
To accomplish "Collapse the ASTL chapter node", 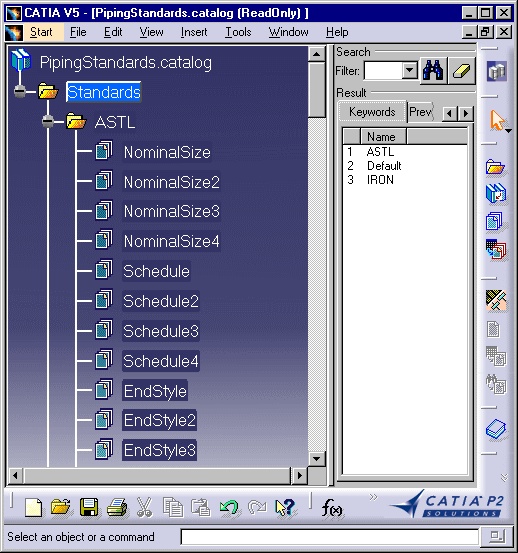I will [x=48, y=122].
